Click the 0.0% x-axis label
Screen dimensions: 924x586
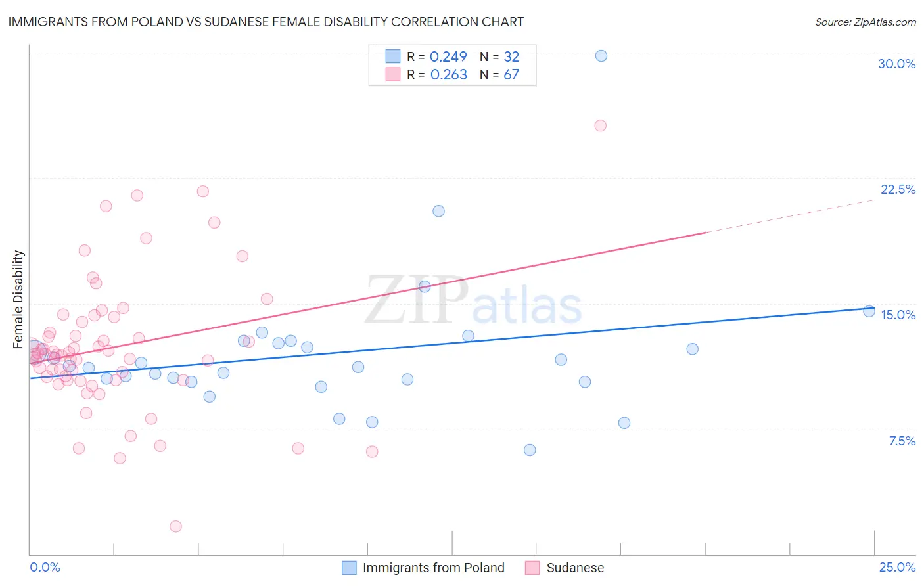pos(45,567)
